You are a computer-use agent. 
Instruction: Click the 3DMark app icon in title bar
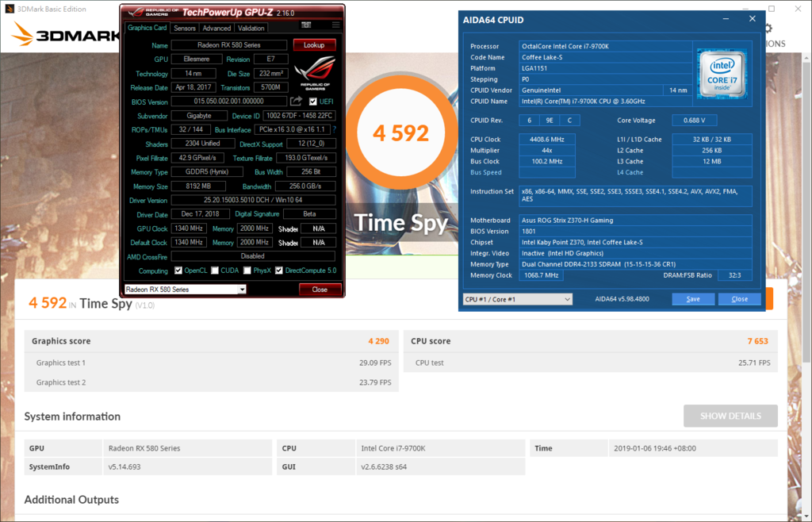tap(10, 9)
